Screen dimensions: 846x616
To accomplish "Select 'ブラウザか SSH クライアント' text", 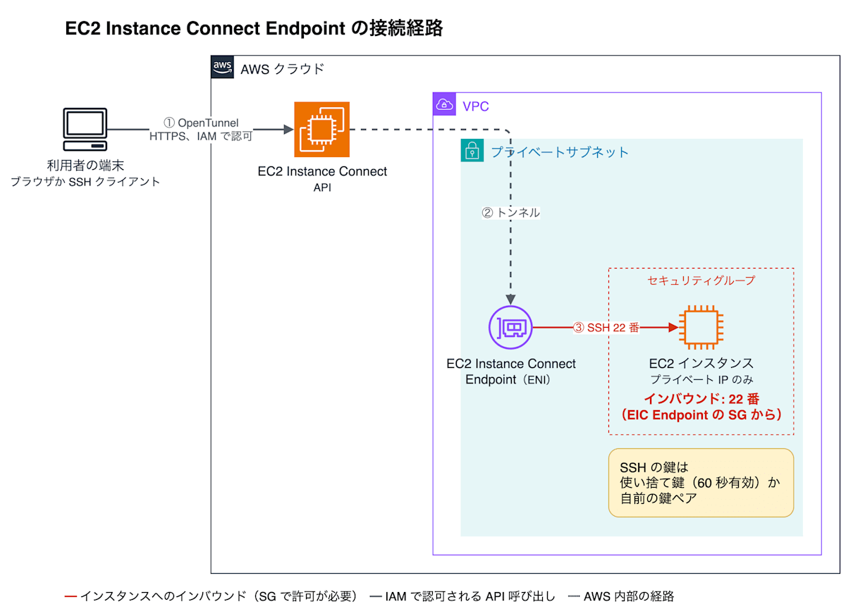I will (85, 181).
